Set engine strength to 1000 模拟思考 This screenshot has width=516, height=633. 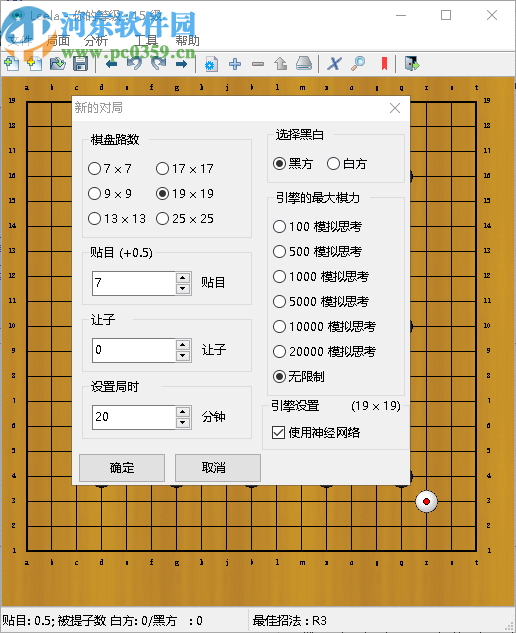click(x=321, y=276)
